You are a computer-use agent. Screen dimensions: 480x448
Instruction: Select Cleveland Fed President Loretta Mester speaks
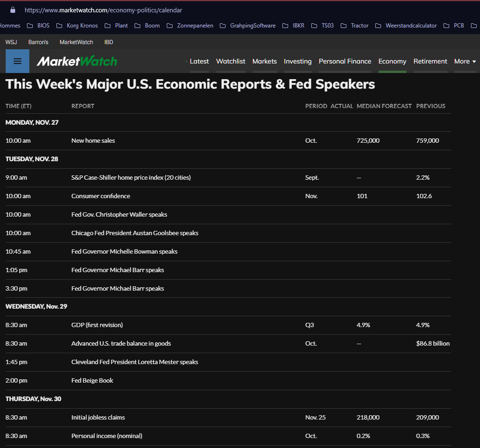click(135, 362)
